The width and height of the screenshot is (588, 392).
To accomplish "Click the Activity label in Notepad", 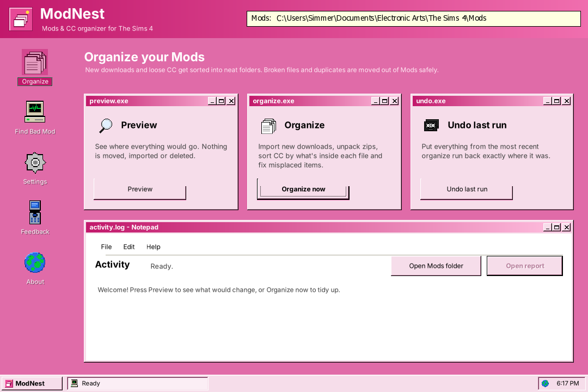I will [x=112, y=265].
